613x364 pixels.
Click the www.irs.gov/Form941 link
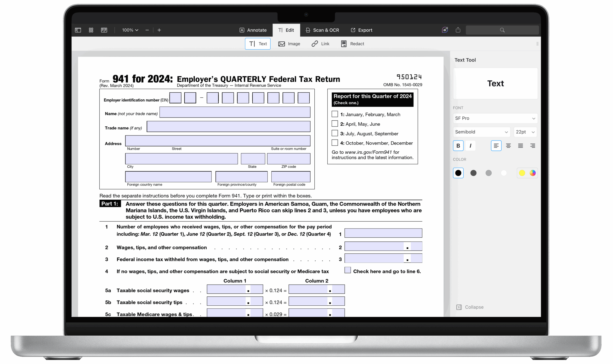click(368, 152)
